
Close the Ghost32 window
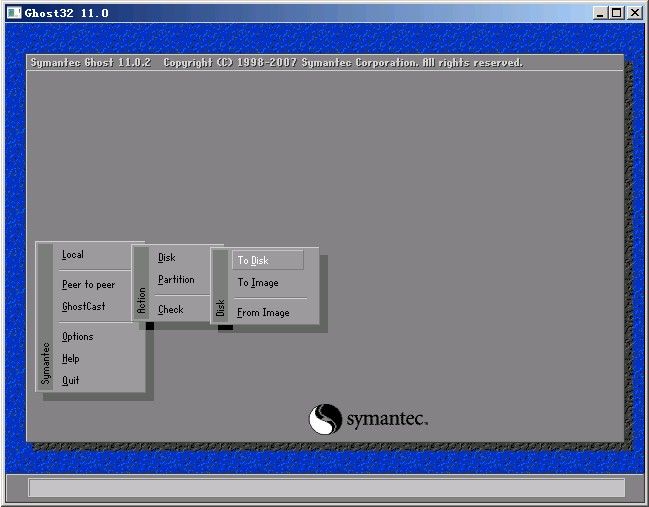(635, 13)
